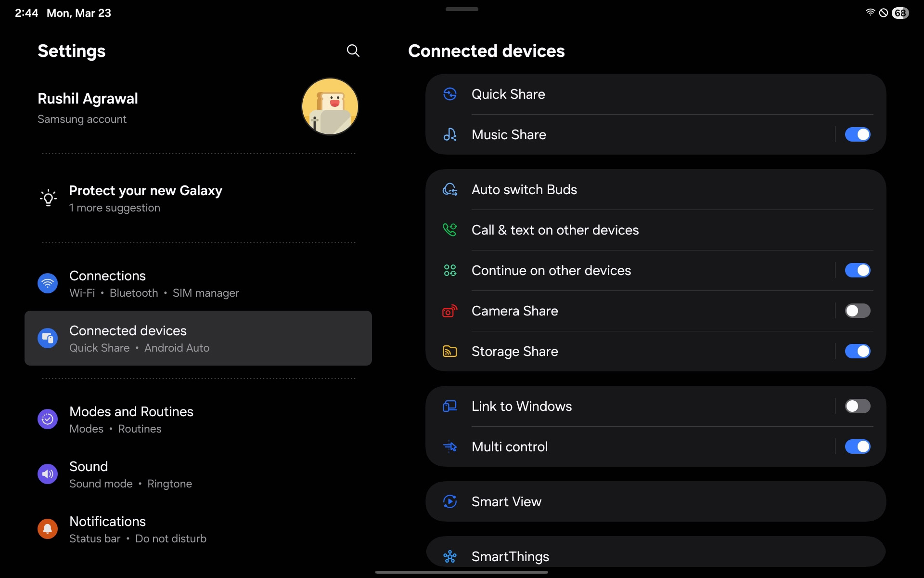Open the Modes and Routines category
Screen dimensions: 924x578
(x=198, y=420)
